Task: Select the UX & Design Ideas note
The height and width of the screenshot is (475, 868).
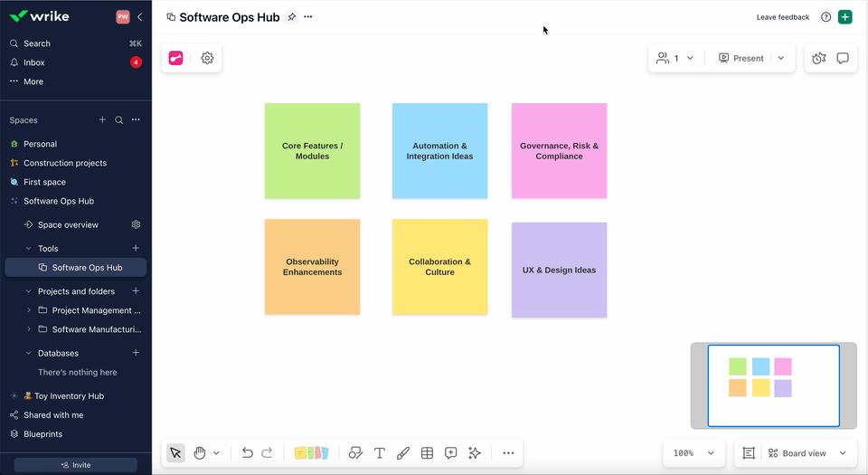Action: click(559, 271)
